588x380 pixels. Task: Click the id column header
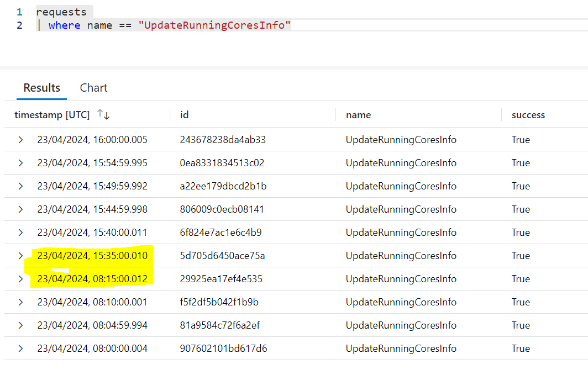coord(185,114)
